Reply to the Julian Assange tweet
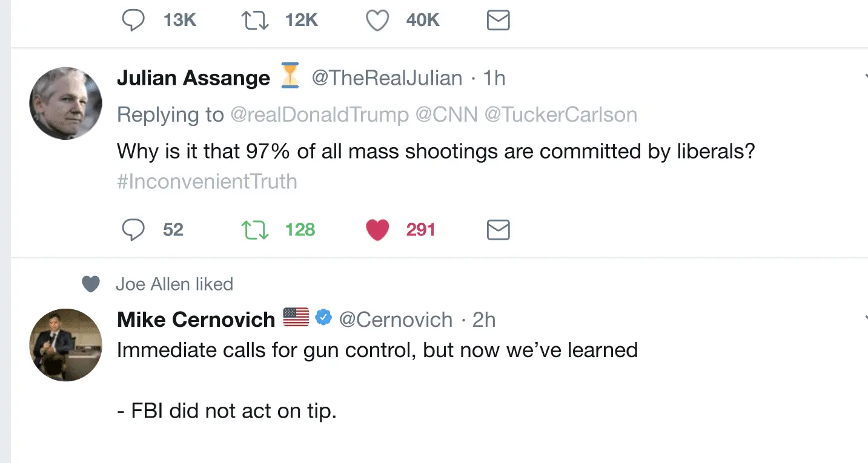 pos(133,230)
